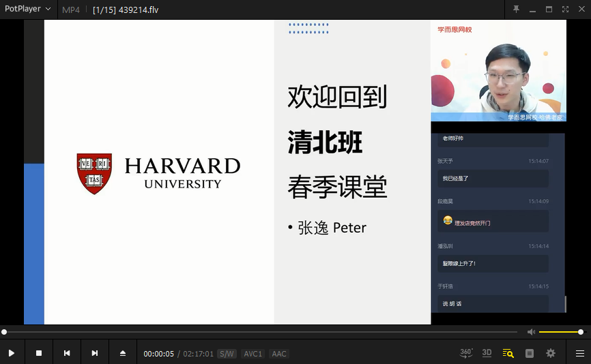This screenshot has height=364, width=591.
Task: Click the eject/open file icon
Action: 123,353
